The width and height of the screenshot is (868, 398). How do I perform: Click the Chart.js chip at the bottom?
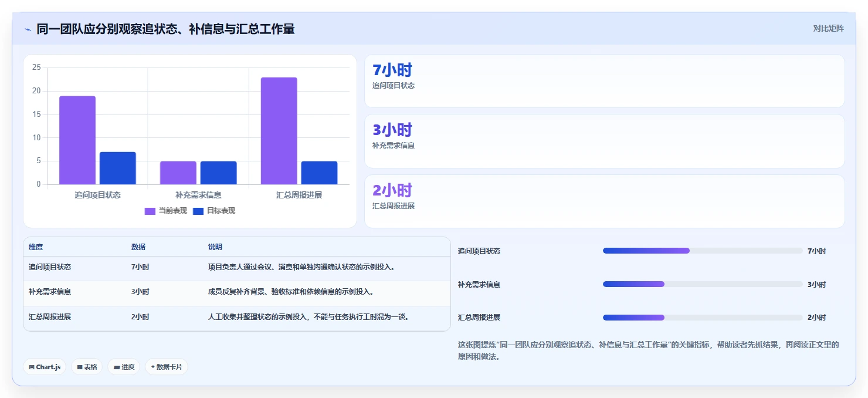click(x=45, y=367)
